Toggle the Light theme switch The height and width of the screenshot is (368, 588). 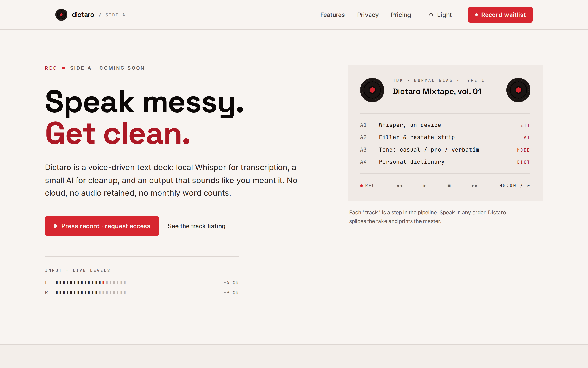(439, 15)
